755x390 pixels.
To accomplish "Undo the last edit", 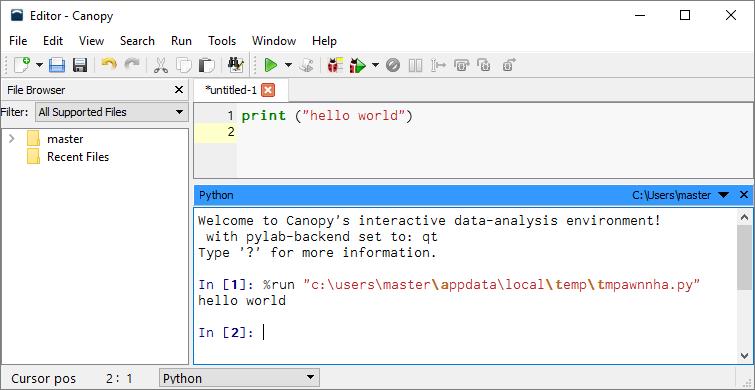I will (109, 64).
